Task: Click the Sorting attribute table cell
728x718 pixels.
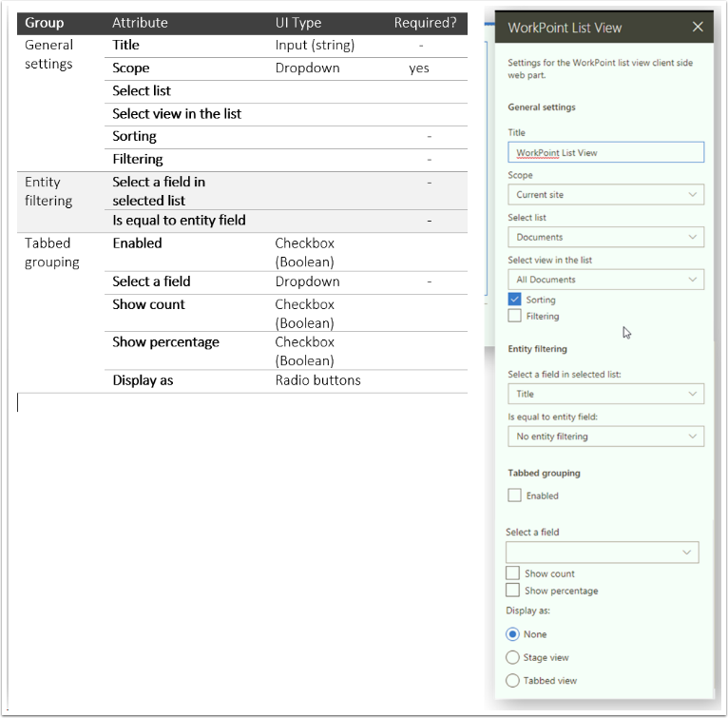Action: [134, 137]
